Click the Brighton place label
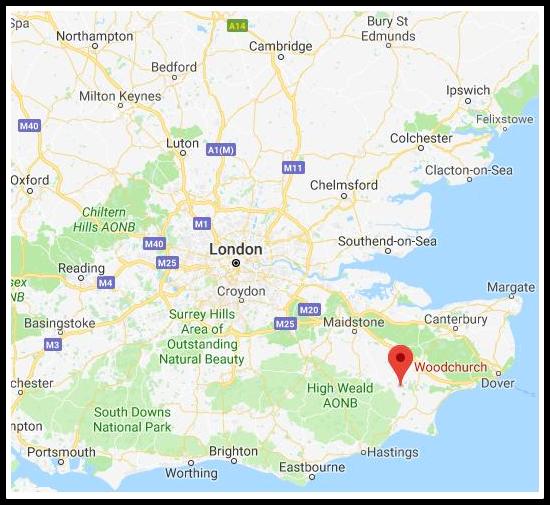The image size is (550, 505). click(x=233, y=451)
